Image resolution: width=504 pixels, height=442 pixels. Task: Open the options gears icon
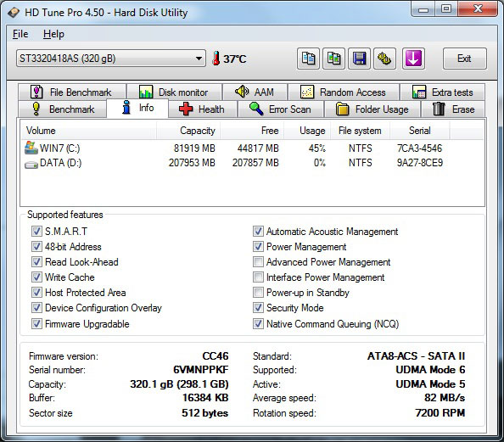(384, 59)
